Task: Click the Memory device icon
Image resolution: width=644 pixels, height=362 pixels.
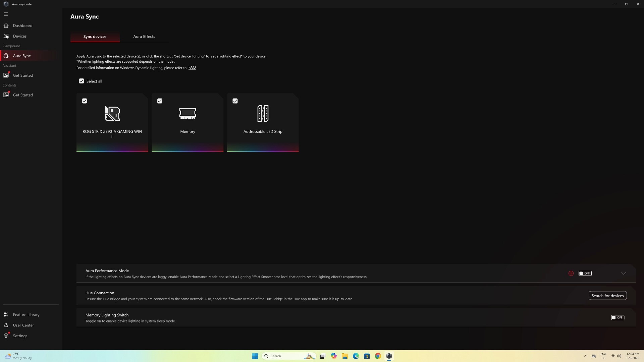Action: coord(187,113)
